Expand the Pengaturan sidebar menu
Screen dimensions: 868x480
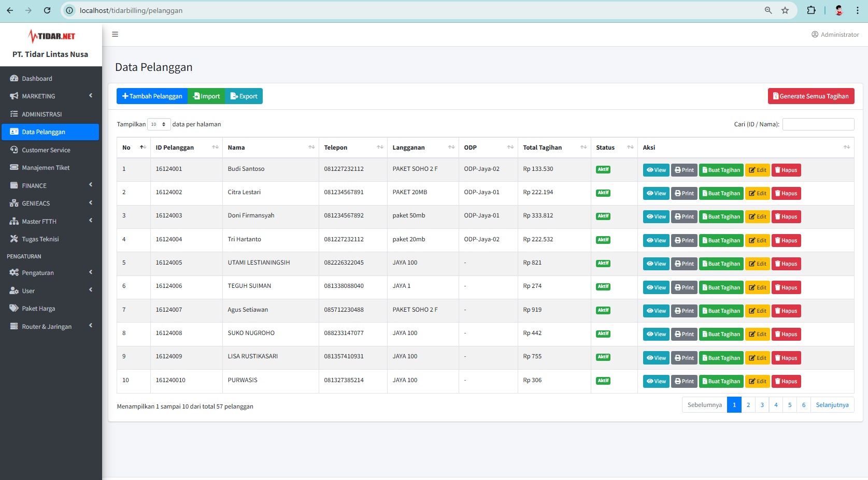51,273
